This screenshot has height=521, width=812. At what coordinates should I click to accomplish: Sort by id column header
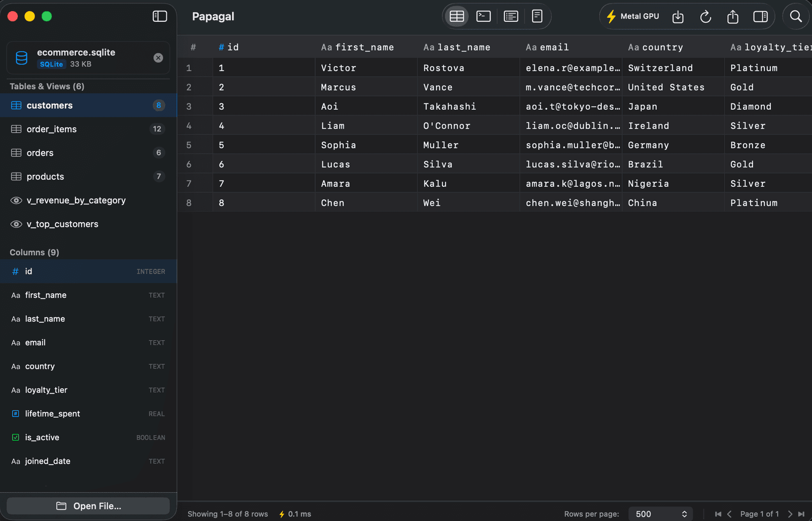click(x=264, y=47)
